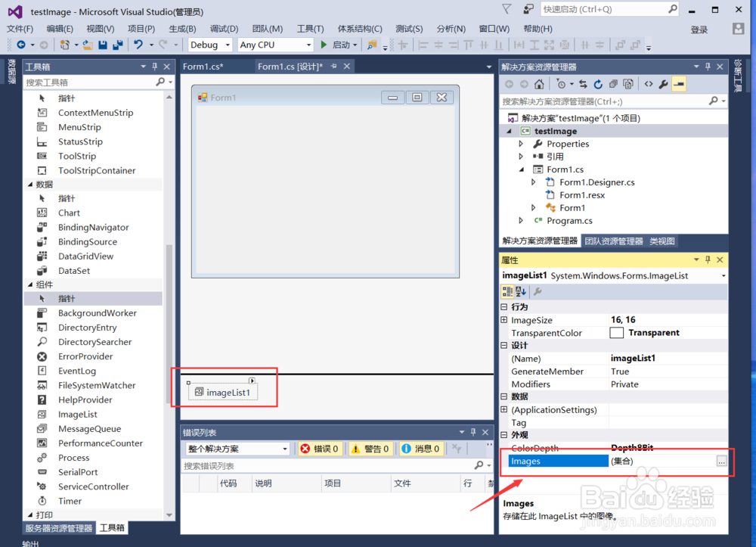This screenshot has width=756, height=547.
Task: Click the error list search field
Action: [x=328, y=465]
